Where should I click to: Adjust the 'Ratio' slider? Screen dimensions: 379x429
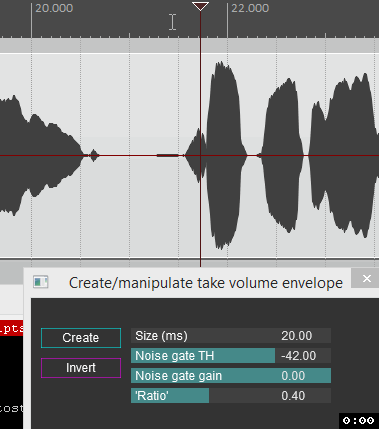tap(231, 396)
